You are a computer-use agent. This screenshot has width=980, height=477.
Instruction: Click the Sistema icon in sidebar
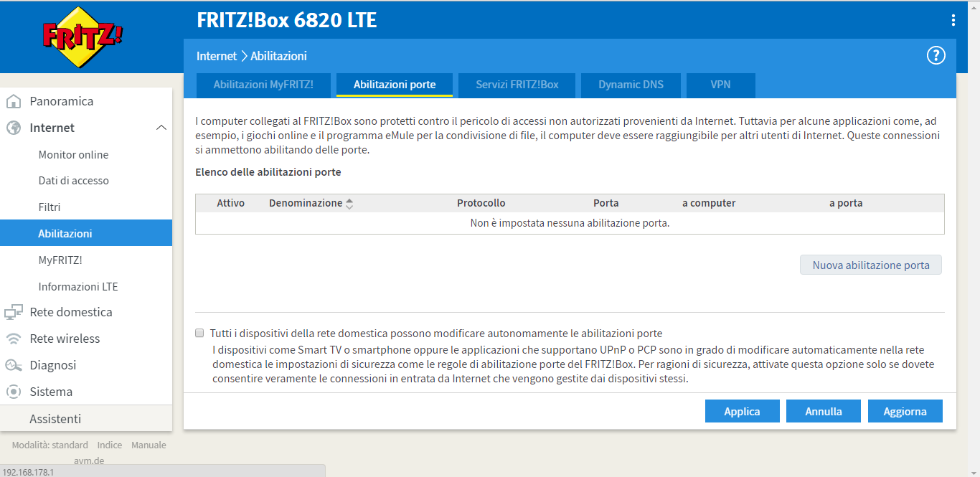pos(14,392)
